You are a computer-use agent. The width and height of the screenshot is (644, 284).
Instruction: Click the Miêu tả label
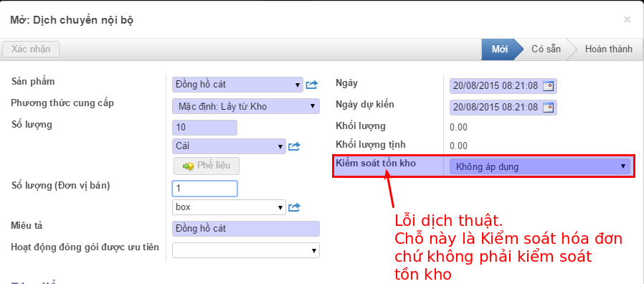(27, 226)
